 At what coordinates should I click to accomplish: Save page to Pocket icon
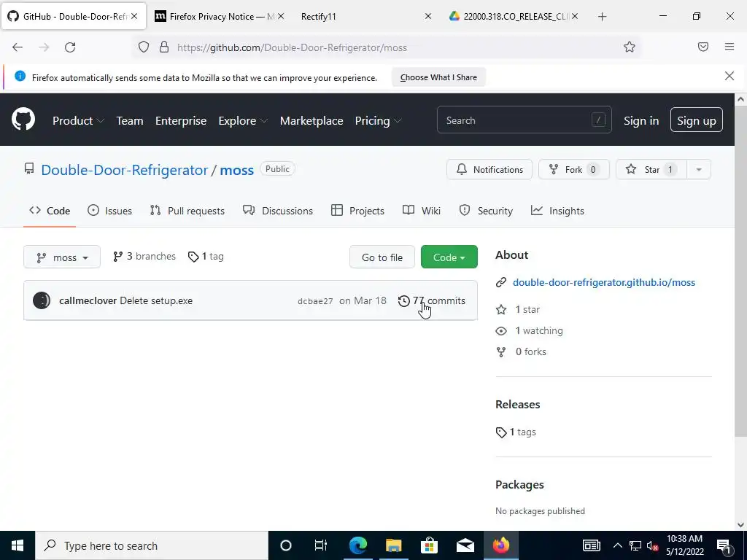tap(703, 47)
